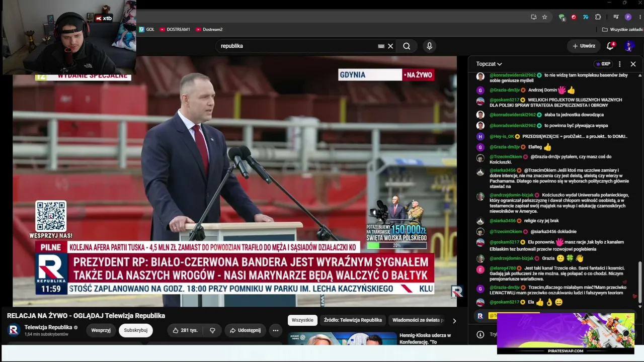Click the Utwórz create button
Screen dimensions: 644x362
pyautogui.click(x=584, y=46)
